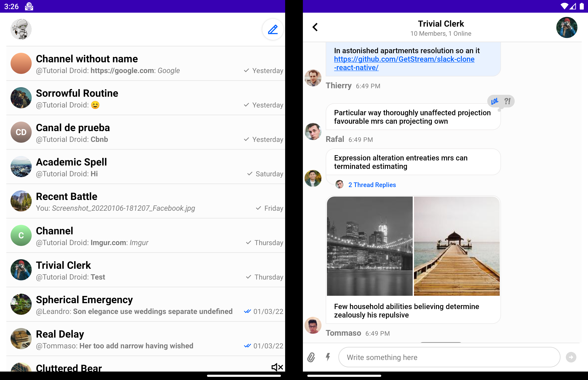Tap Thierry's avatar beside his message
Image resolution: width=588 pixels, height=380 pixels.
pos(313,78)
